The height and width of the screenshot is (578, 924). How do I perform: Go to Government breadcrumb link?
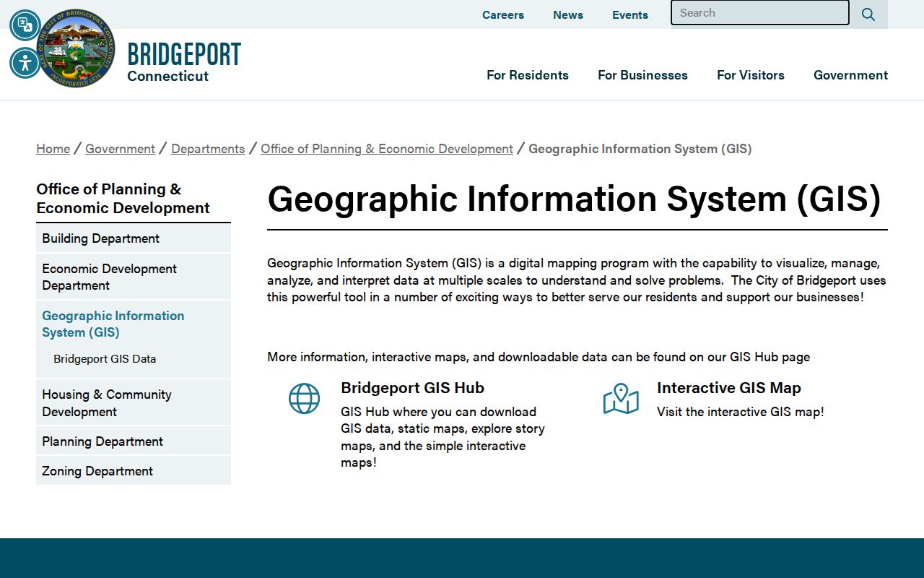click(x=120, y=149)
